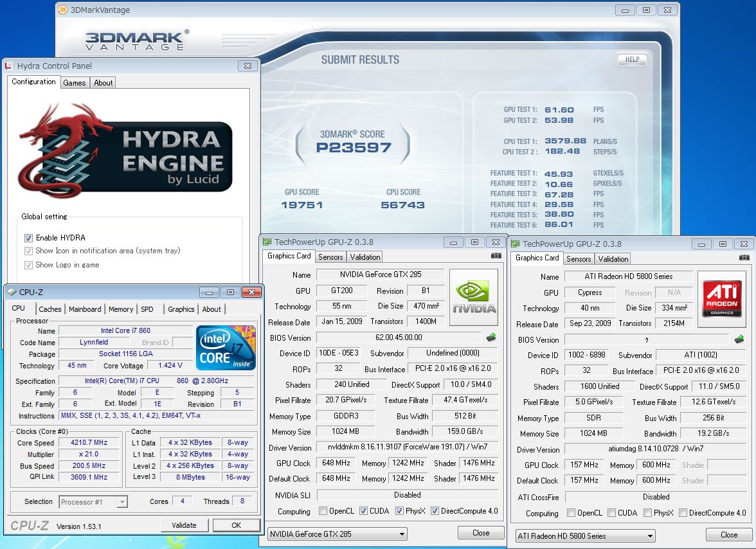
Task: Uncheck PhysX in NVIDIA GPU-Z computing row
Action: point(399,511)
